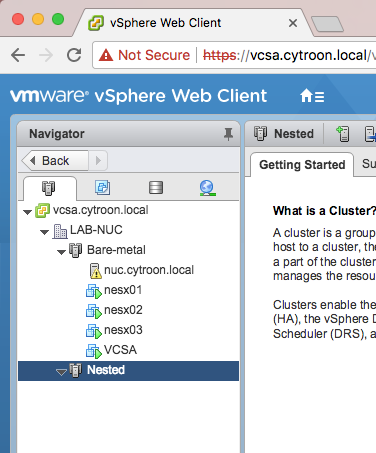Select virtual machine nesx03
Screen dimensions: 376x453
coord(123,330)
